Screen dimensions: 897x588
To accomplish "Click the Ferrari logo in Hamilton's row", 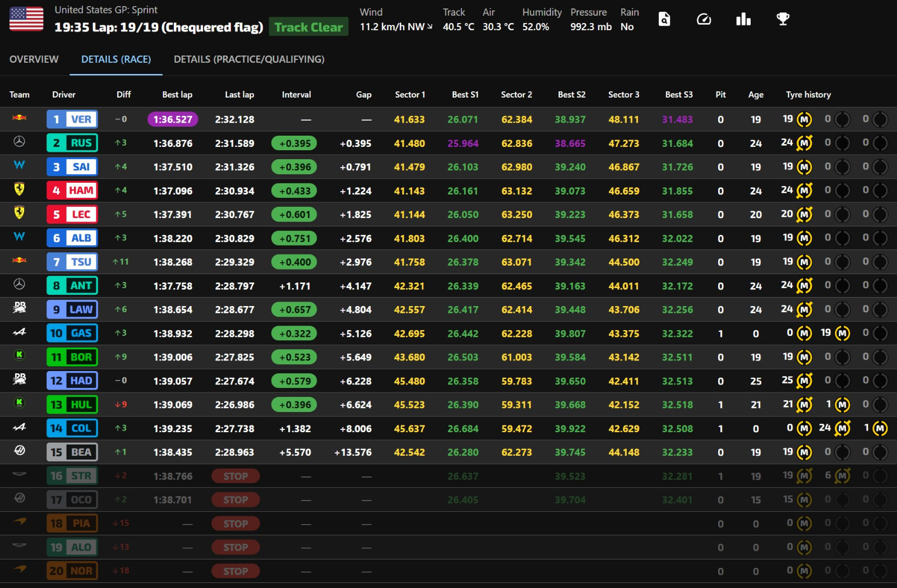I will (x=19, y=189).
